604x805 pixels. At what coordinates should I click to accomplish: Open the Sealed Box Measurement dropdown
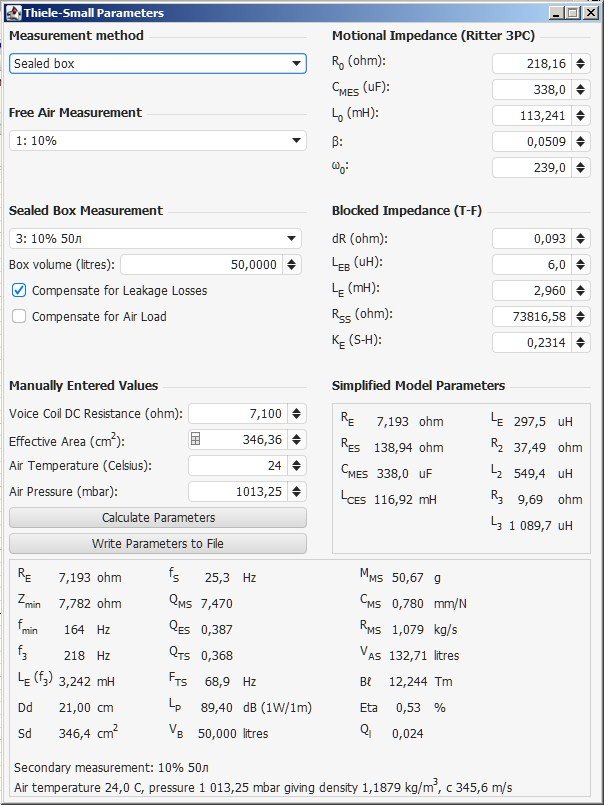tap(155, 239)
